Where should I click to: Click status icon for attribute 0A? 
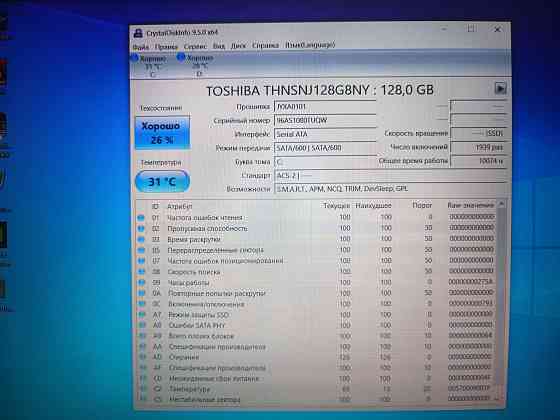pos(142,294)
